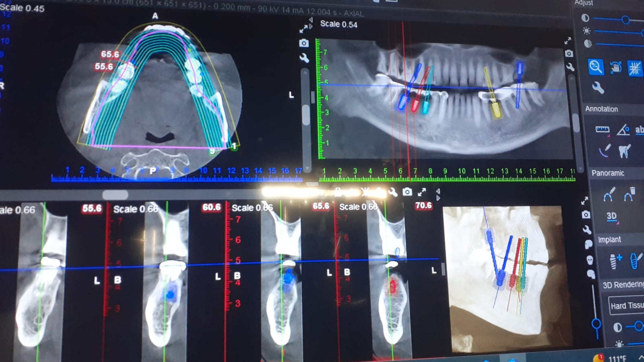644x362 pixels.
Task: Select the Zoom magnifier tool in Adjust panel
Action: (597, 67)
